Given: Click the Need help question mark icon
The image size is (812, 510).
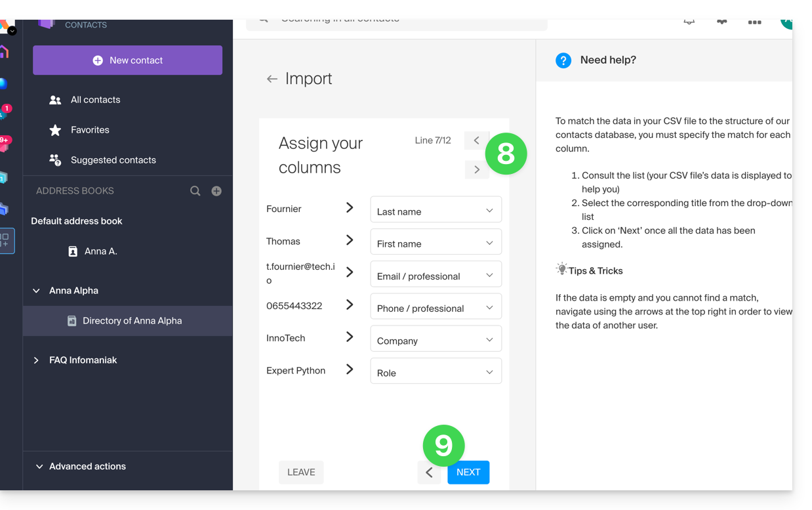Looking at the screenshot, I should pyautogui.click(x=563, y=60).
